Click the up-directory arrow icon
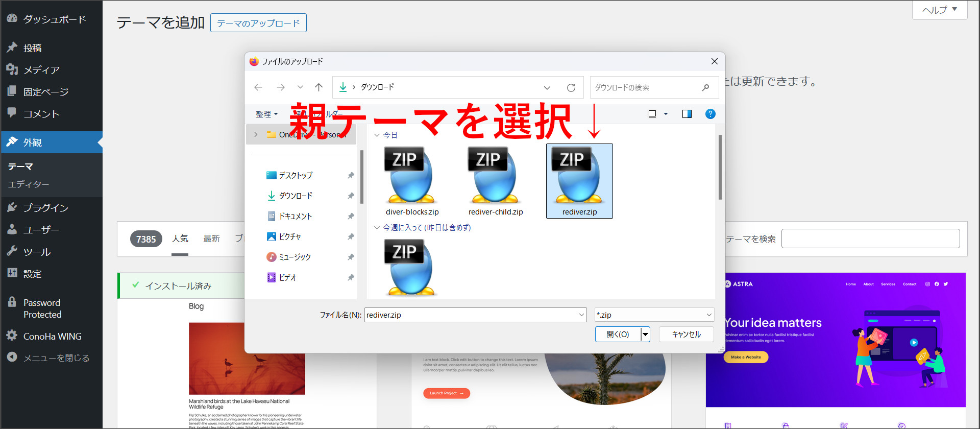The width and height of the screenshot is (980, 429). tap(318, 87)
